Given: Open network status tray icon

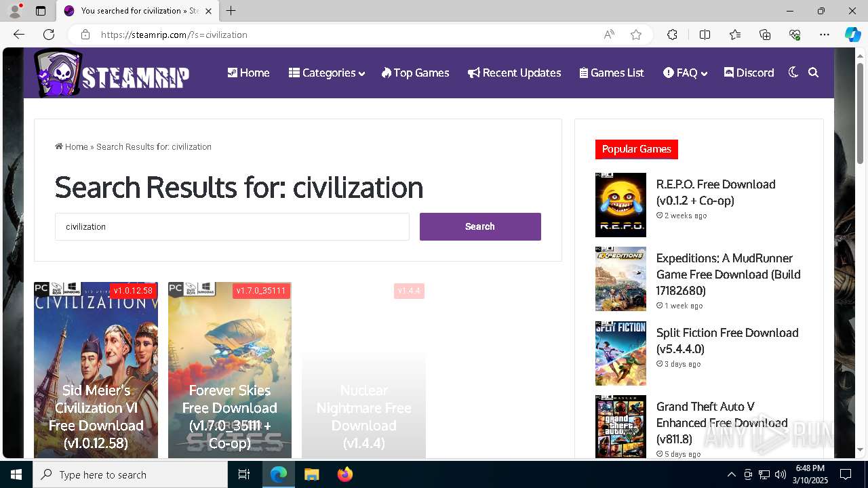Looking at the screenshot, I should [x=764, y=474].
